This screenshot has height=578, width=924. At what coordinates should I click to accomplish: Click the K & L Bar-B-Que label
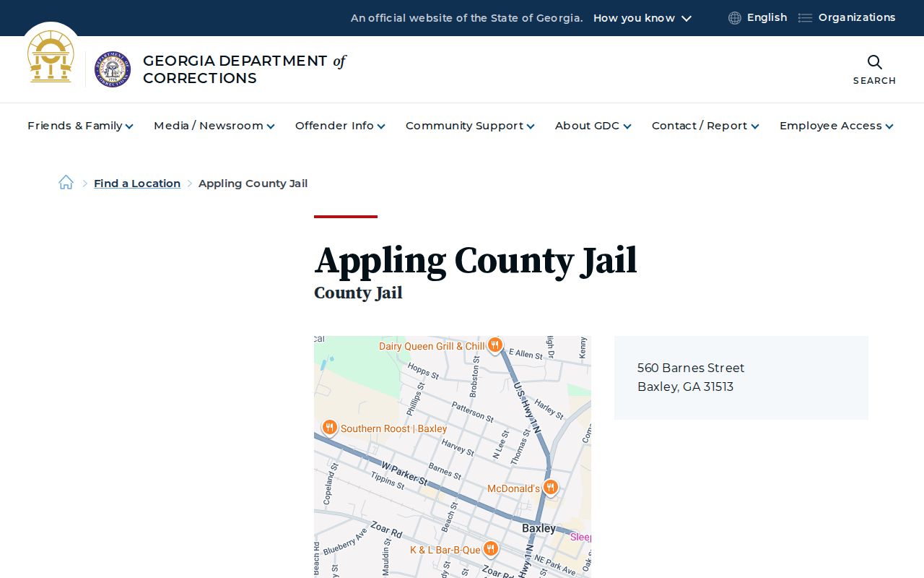pos(445,550)
